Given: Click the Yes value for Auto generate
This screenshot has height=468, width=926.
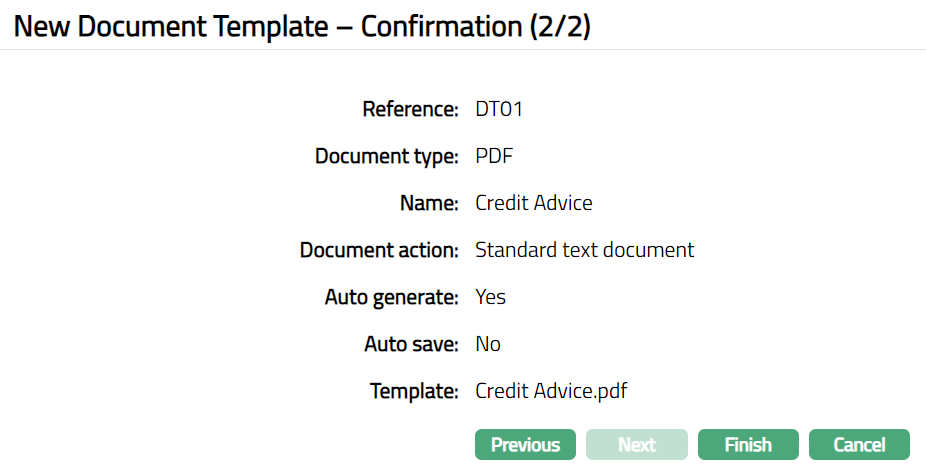Looking at the screenshot, I should click(490, 297).
